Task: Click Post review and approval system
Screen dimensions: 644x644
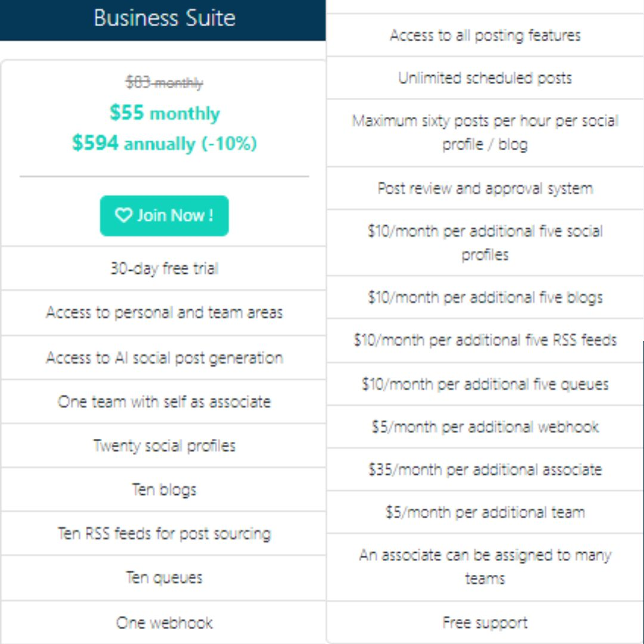Action: point(485,188)
